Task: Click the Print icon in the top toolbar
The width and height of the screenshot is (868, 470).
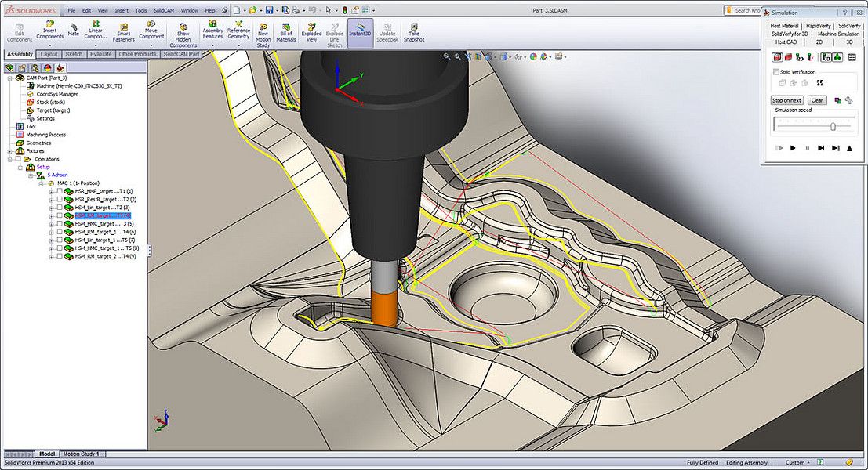Action: (296, 10)
